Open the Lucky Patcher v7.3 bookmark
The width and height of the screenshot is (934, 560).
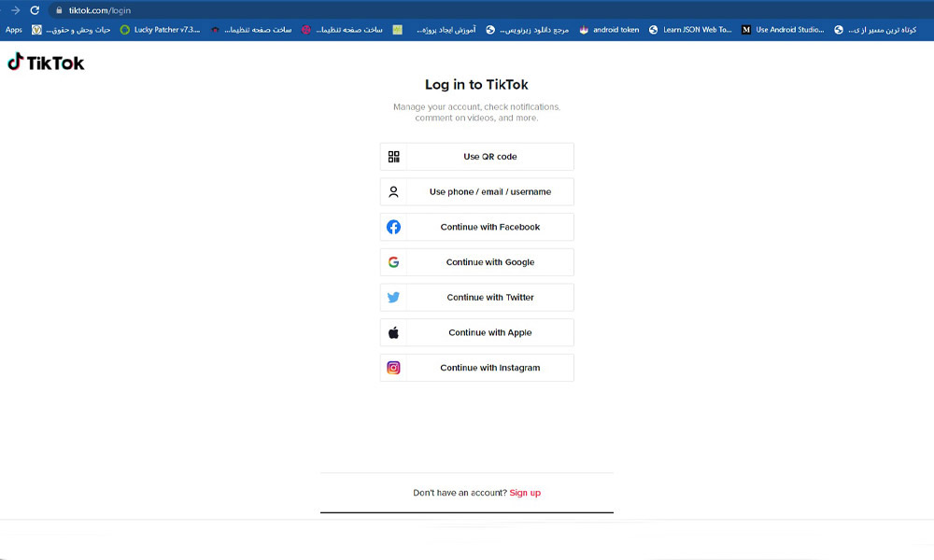160,30
